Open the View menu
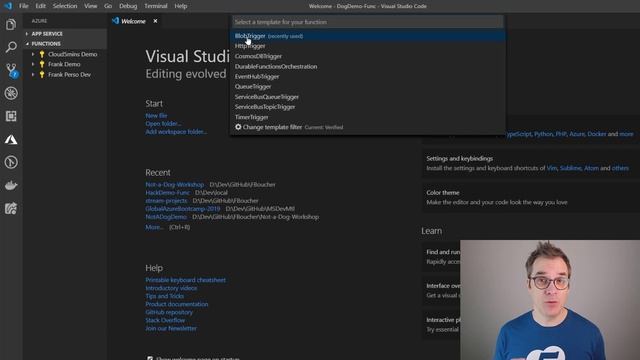The height and width of the screenshot is (360, 640). coord(91,6)
